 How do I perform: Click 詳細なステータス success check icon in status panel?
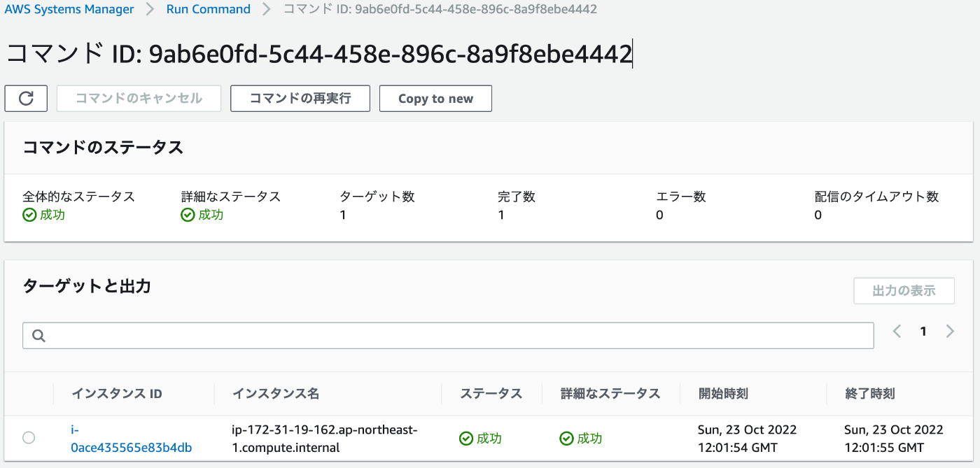click(x=188, y=215)
